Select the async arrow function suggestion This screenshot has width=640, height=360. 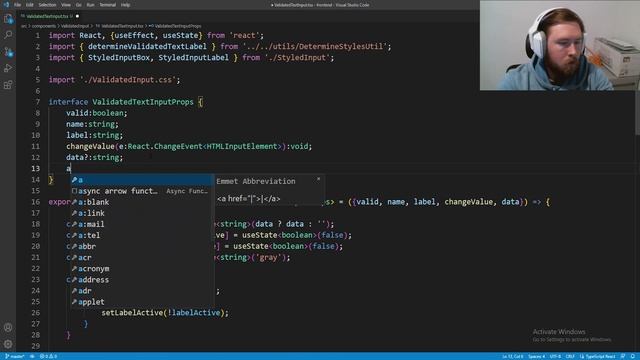(142, 191)
